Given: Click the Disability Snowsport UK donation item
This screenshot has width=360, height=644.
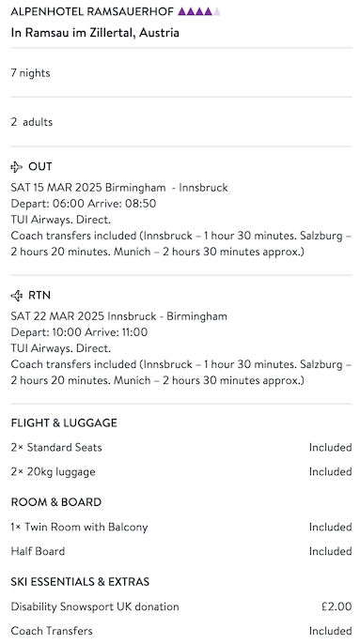Looking at the screenshot, I should coord(95,606).
